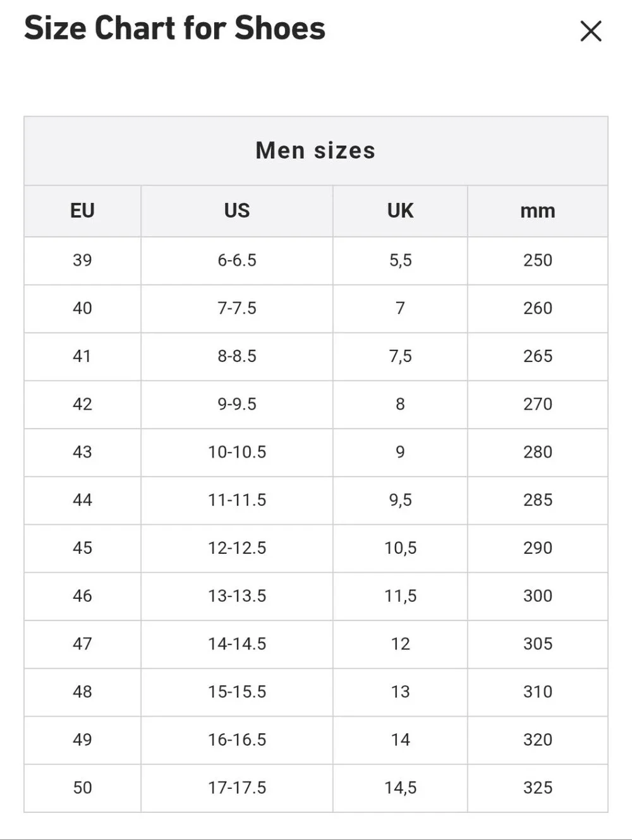The height and width of the screenshot is (840, 632).
Task: Click the 325 mm cell
Action: [538, 788]
